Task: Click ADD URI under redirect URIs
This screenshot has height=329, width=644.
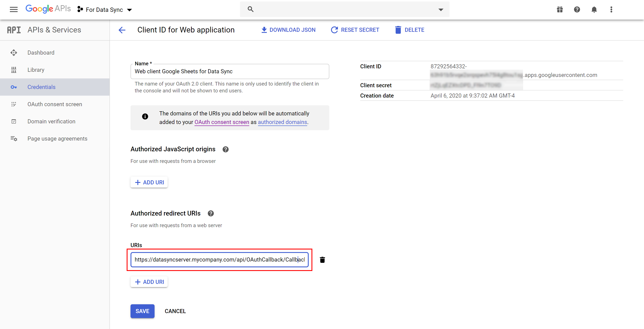Action: click(x=149, y=282)
